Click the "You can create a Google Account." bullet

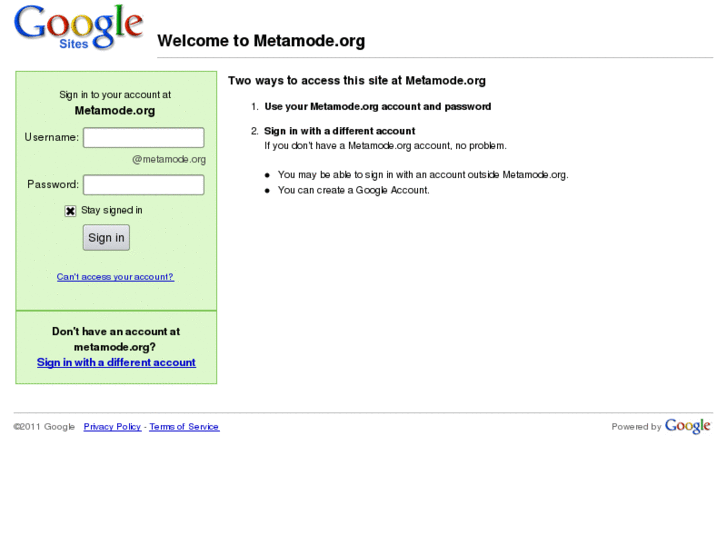(x=353, y=190)
